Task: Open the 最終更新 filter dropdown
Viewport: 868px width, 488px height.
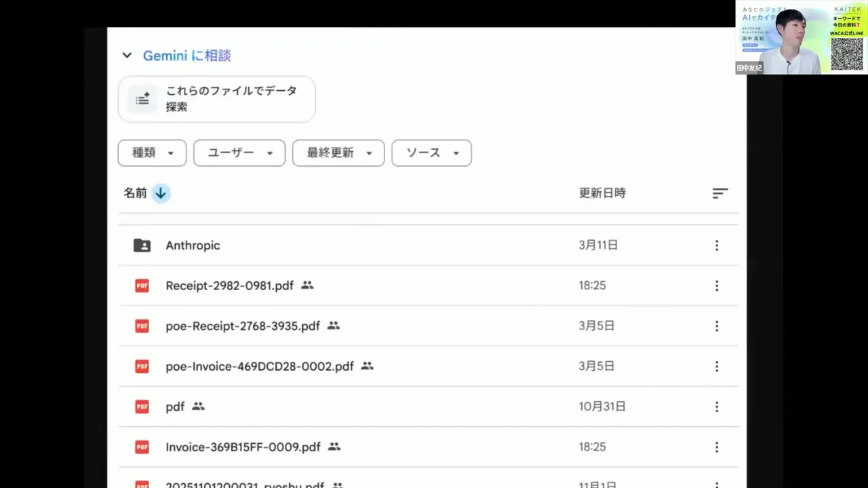Action: (x=338, y=152)
